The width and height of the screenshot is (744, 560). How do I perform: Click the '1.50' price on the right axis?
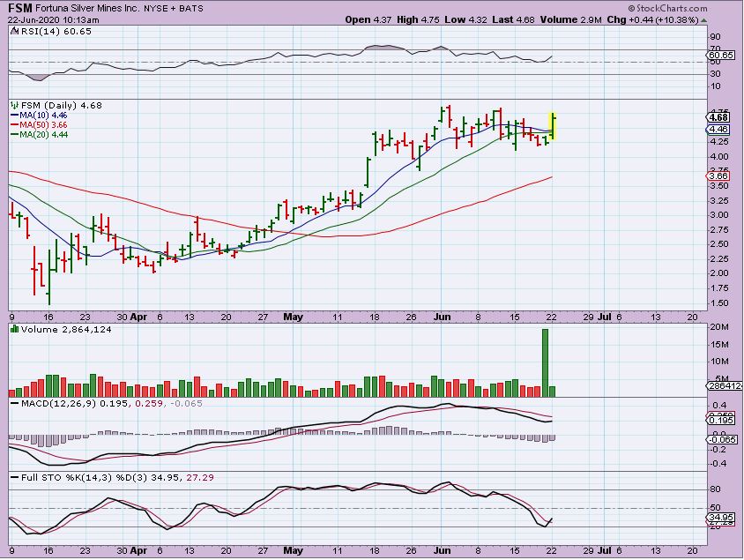pyautogui.click(x=718, y=302)
